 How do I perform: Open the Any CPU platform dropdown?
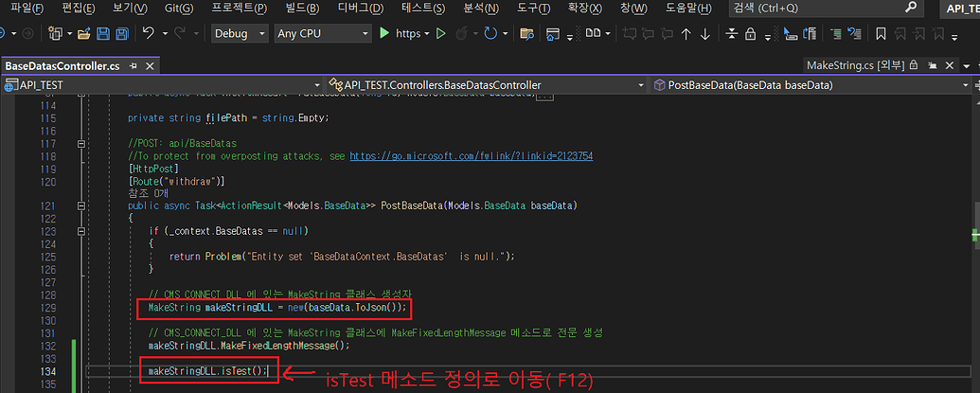323,34
